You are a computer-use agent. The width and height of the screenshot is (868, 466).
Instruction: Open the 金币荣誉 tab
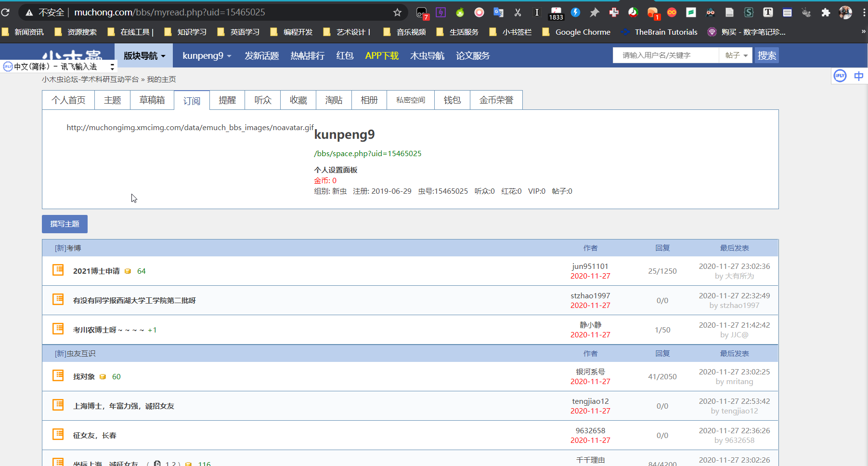[x=496, y=100]
